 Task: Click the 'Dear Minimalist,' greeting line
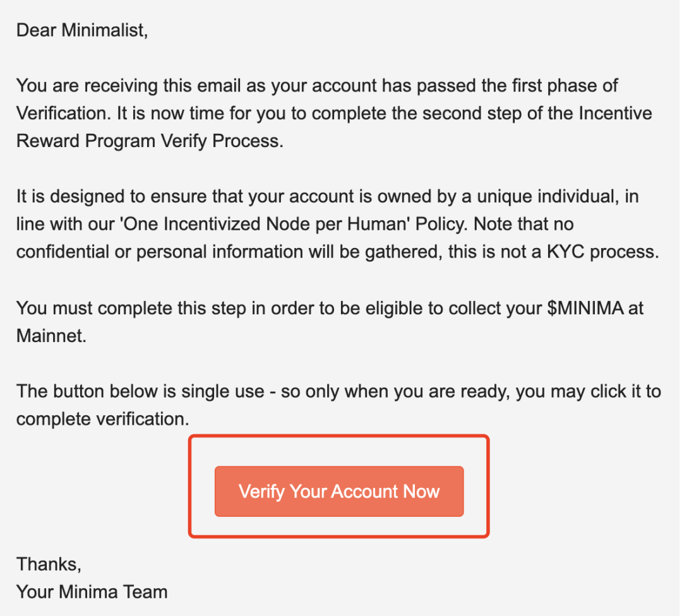pyautogui.click(x=82, y=30)
